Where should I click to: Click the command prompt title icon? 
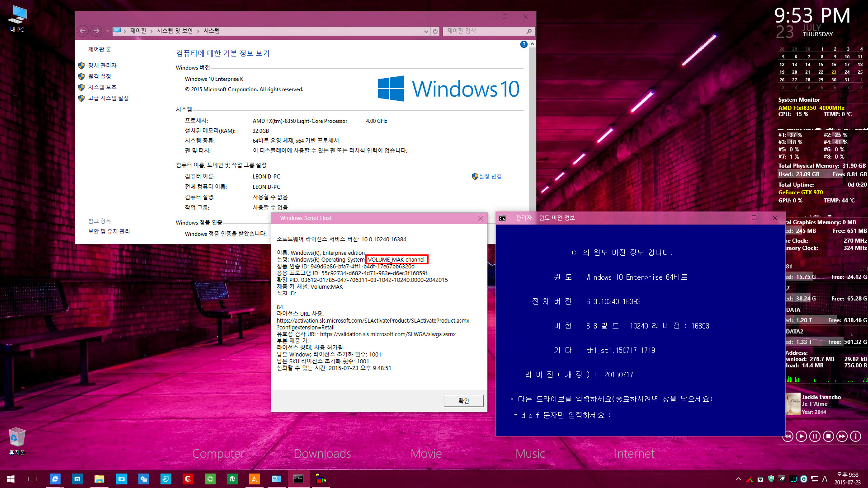click(x=502, y=218)
